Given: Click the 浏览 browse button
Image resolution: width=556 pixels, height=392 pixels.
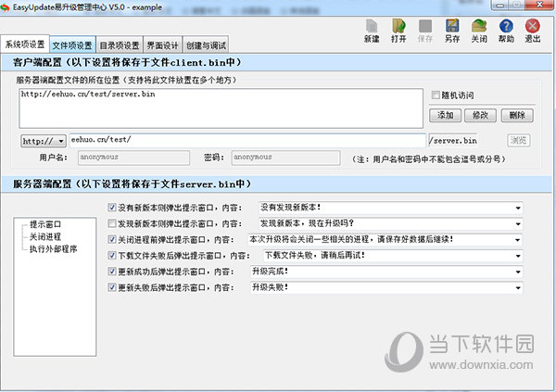Looking at the screenshot, I should point(518,141).
